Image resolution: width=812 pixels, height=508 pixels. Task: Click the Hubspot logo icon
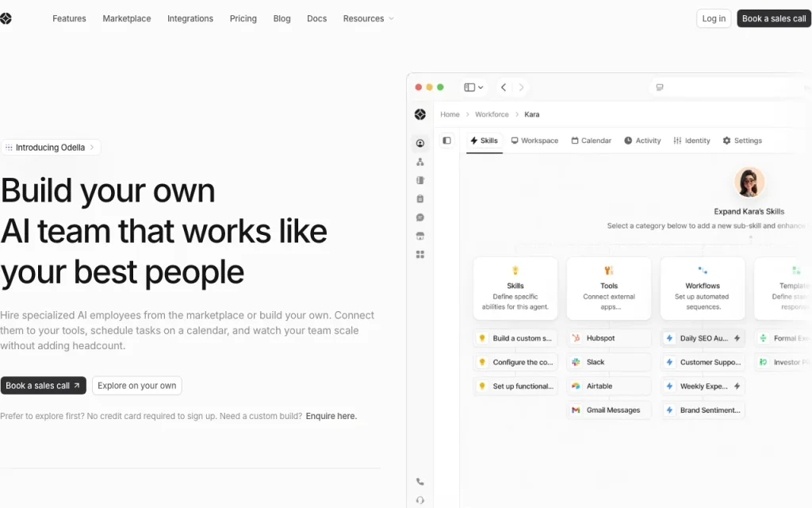tap(576, 338)
